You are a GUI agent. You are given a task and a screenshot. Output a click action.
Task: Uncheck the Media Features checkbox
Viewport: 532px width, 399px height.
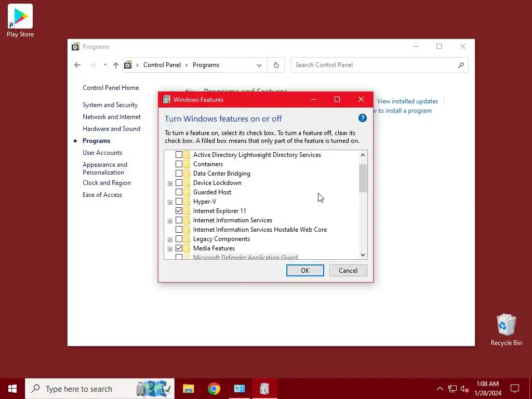point(179,248)
